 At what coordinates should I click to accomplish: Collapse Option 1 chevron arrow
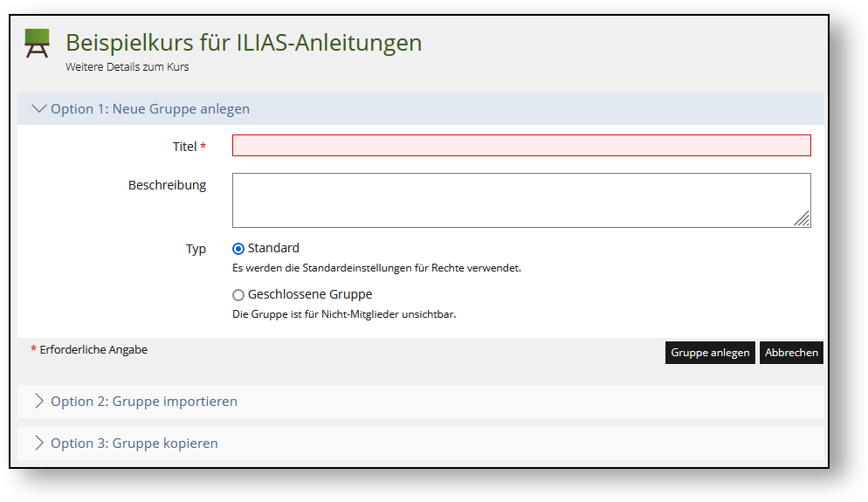38,108
